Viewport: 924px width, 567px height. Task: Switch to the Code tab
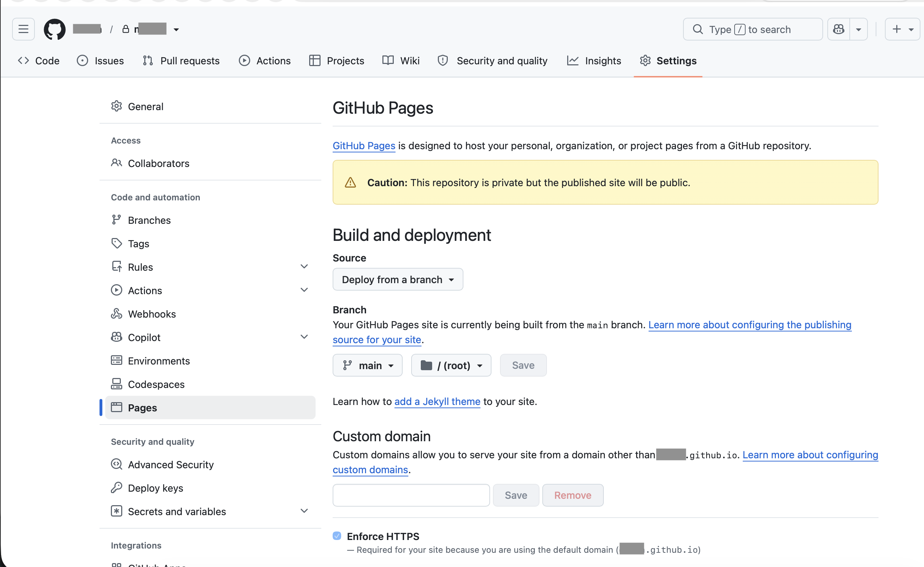coord(39,60)
